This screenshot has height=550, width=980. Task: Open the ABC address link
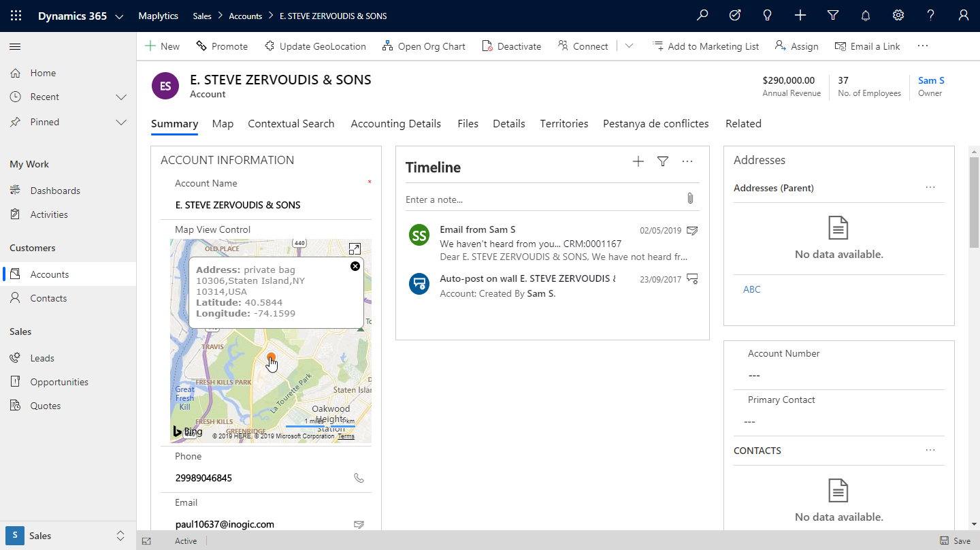point(752,289)
